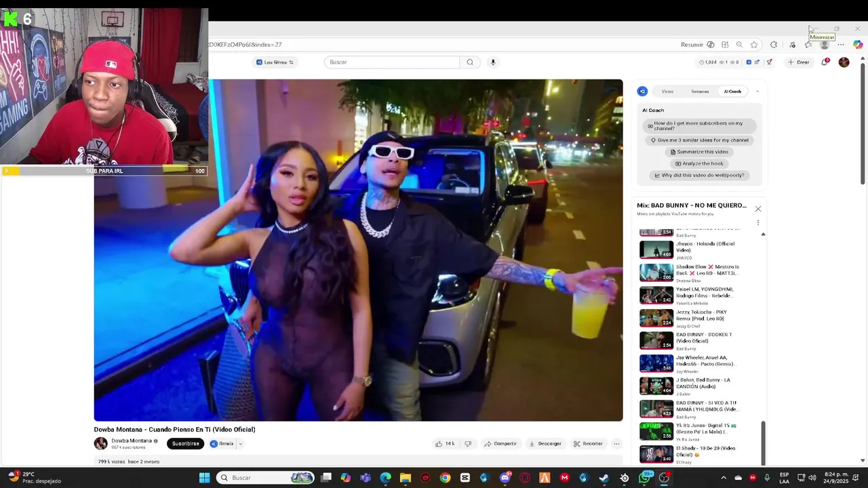Click the Remix button
Screen dimensions: 868x488
pyautogui.click(x=222, y=444)
